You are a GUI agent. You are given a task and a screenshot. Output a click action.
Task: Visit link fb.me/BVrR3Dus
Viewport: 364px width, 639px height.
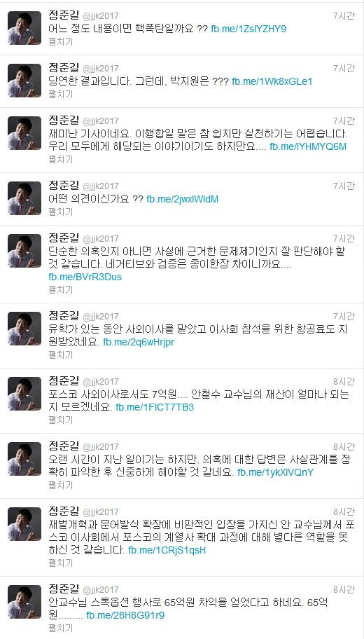[x=85, y=277]
